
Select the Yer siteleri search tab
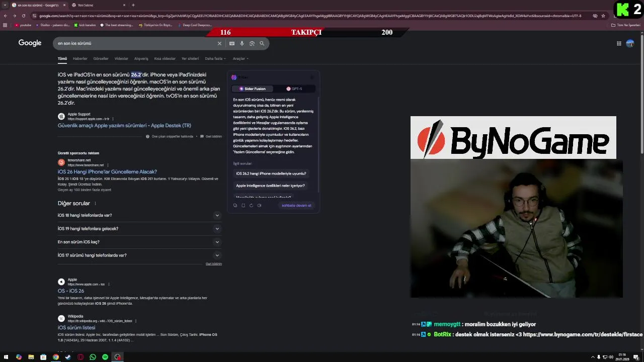coord(190,58)
